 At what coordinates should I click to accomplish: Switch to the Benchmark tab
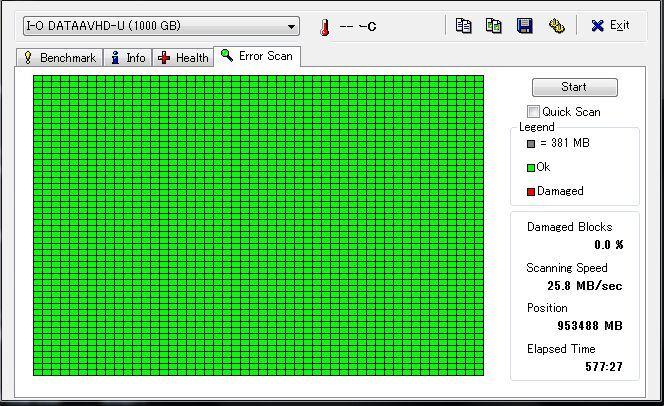point(59,58)
